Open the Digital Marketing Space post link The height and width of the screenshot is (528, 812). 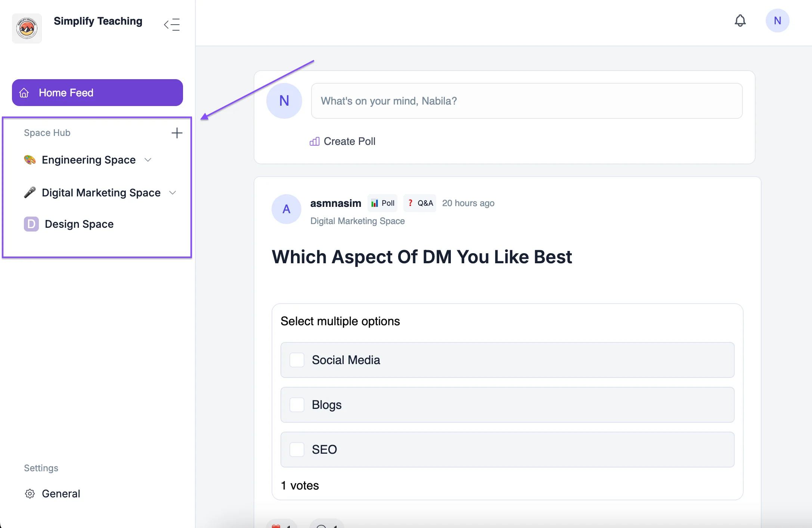point(357,221)
